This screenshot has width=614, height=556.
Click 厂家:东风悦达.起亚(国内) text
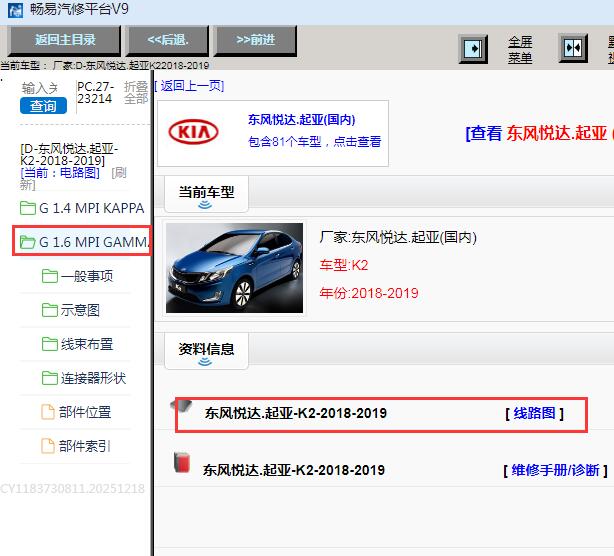(x=398, y=237)
